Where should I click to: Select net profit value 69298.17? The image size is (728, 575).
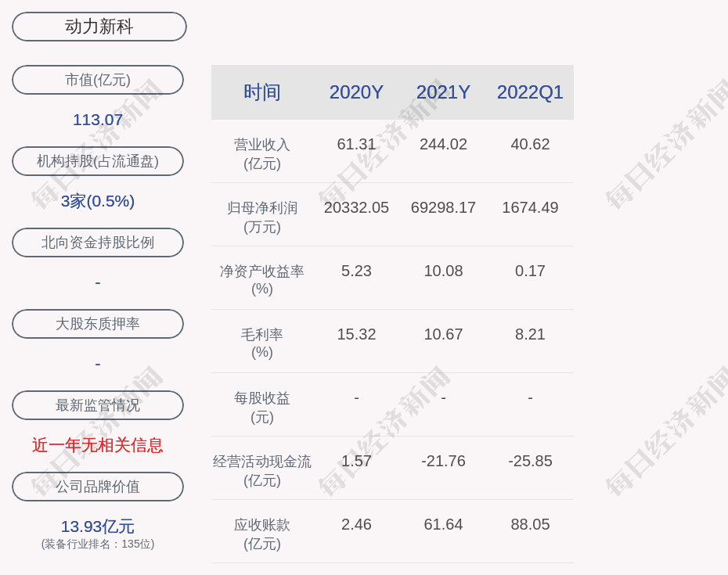coord(443,207)
